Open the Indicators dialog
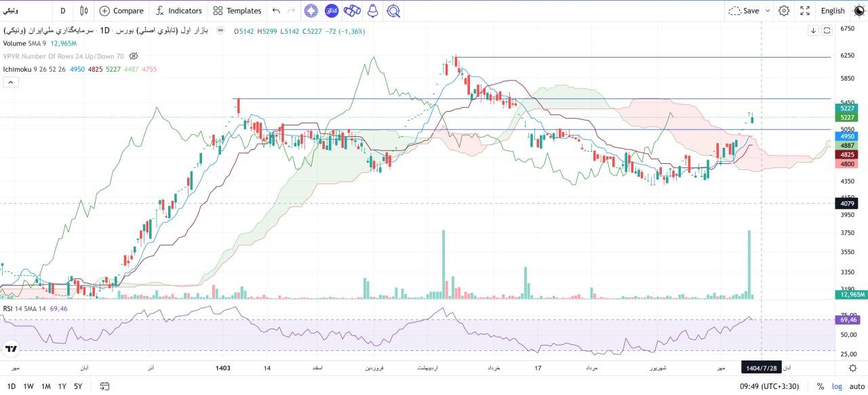The height and width of the screenshot is (395, 868). 178,11
